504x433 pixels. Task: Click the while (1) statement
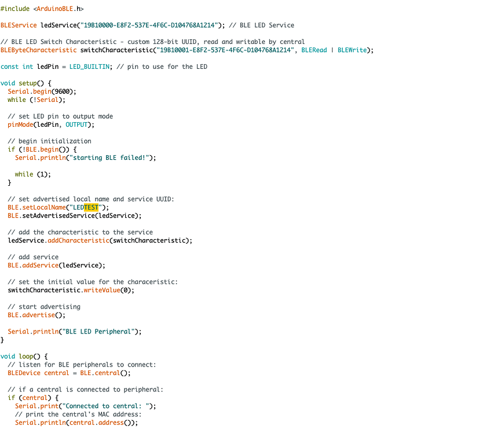32,174
